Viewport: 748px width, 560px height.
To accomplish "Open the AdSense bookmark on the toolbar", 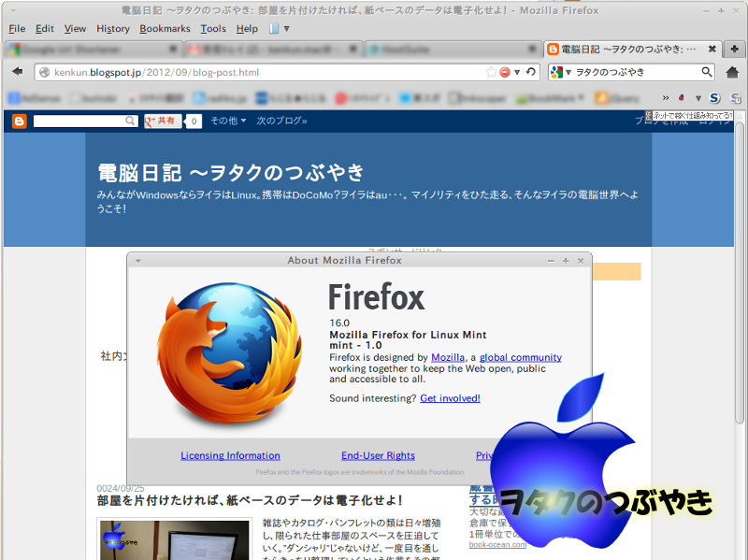I will pyautogui.click(x=28, y=97).
